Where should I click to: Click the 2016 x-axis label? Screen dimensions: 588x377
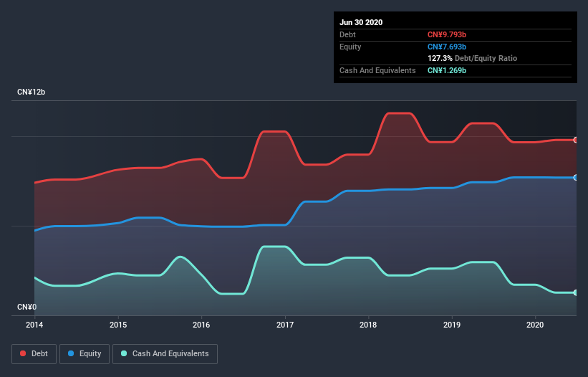tap(201, 325)
